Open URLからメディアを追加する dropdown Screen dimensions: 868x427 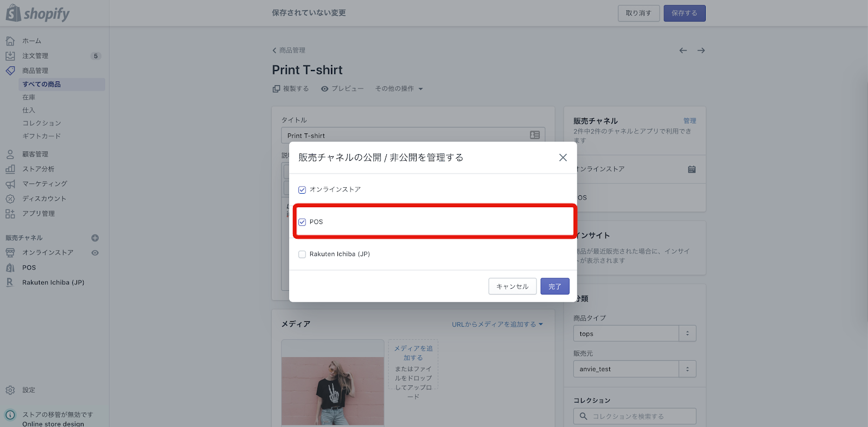pos(497,324)
